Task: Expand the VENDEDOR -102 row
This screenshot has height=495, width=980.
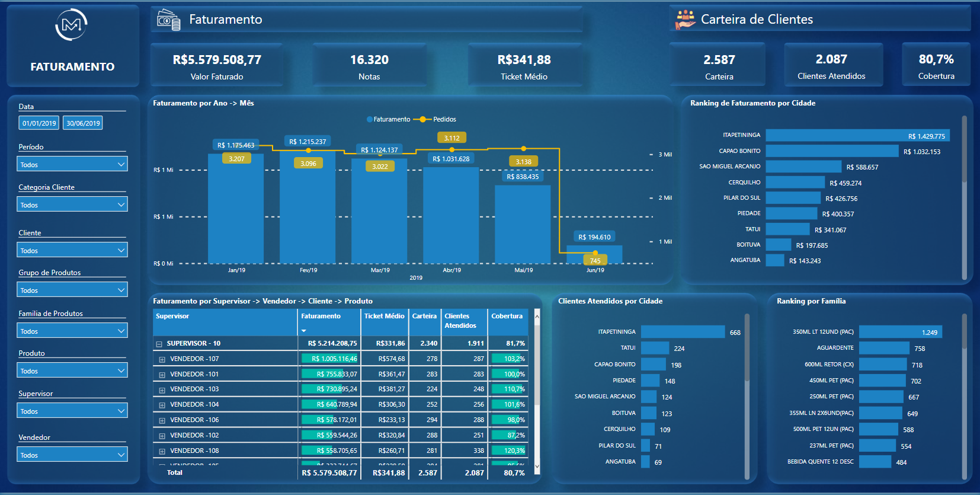Action: (x=162, y=436)
